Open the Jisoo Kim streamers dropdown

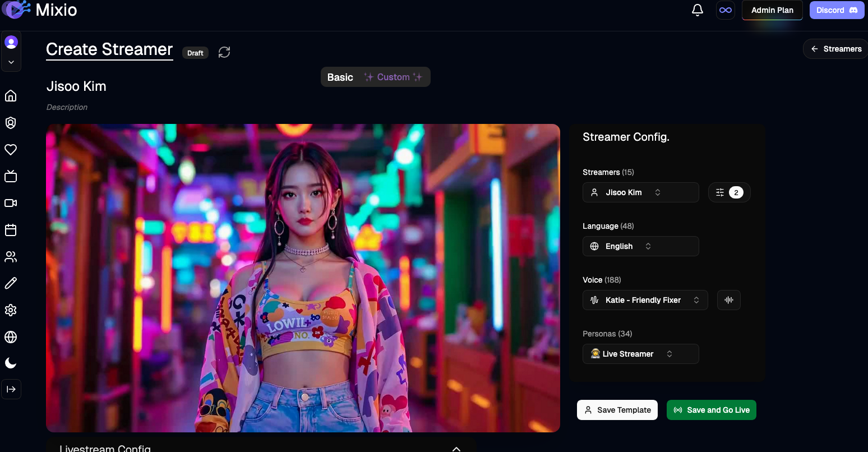[x=640, y=192]
